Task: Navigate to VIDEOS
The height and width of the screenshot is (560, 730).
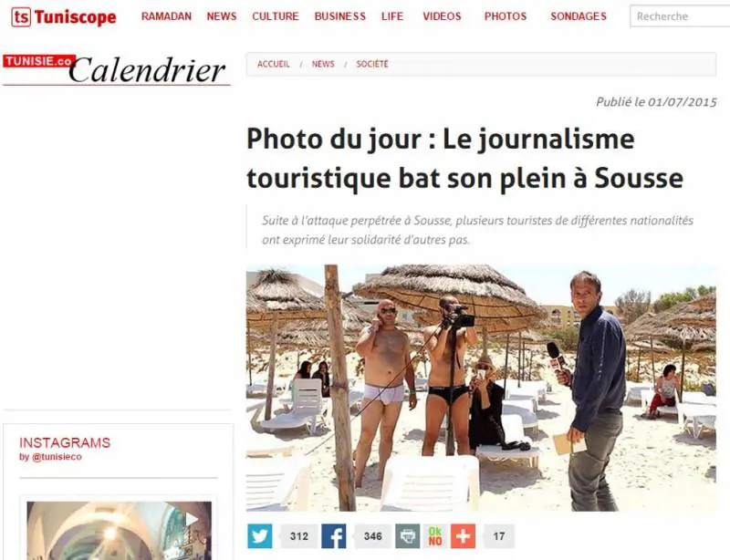Action: pos(442,16)
